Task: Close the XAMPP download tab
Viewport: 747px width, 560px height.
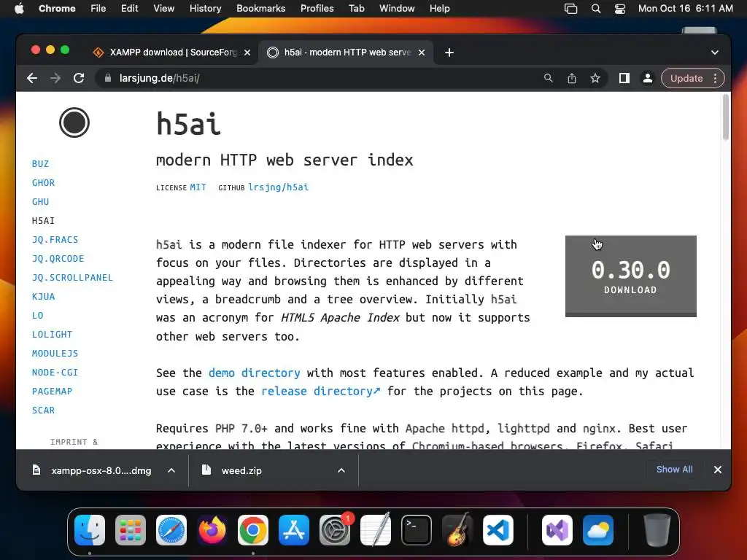Action: click(x=247, y=52)
